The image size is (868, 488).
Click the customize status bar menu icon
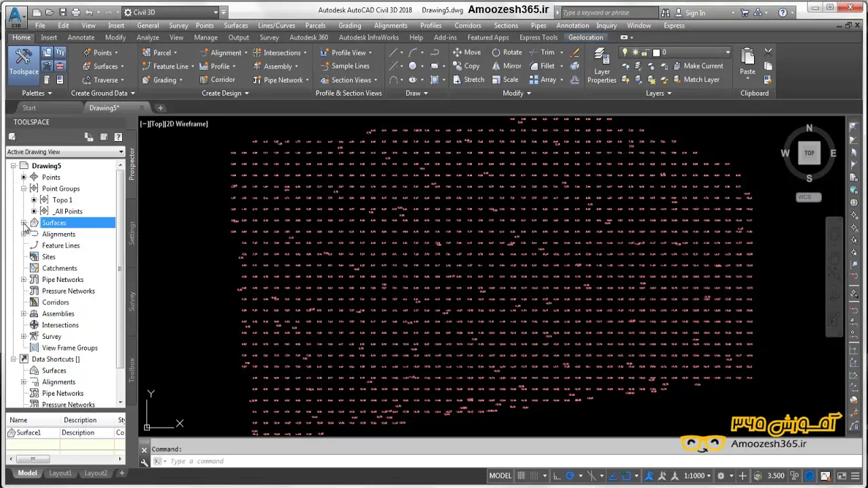click(x=855, y=476)
